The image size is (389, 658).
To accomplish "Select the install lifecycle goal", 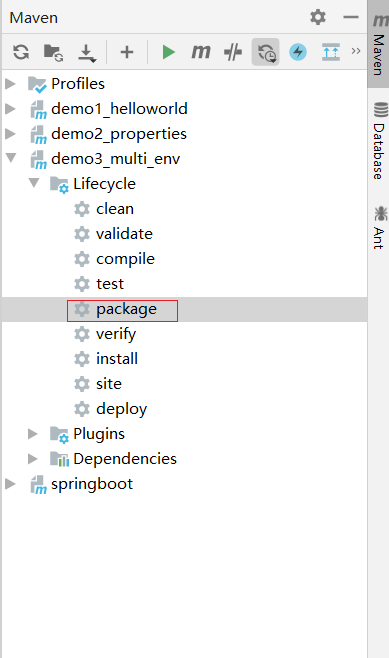I will pos(117,359).
